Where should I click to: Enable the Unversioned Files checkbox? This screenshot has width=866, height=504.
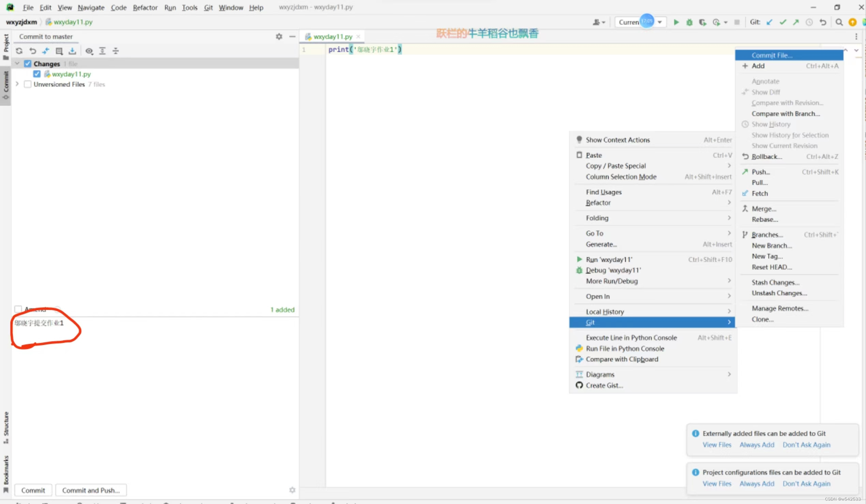(x=28, y=84)
